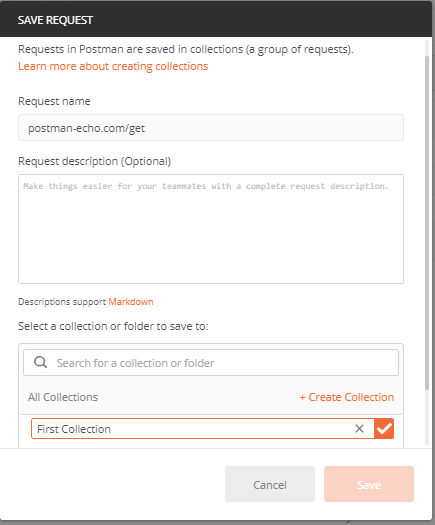Click the Request description (Optional) label

94,161
